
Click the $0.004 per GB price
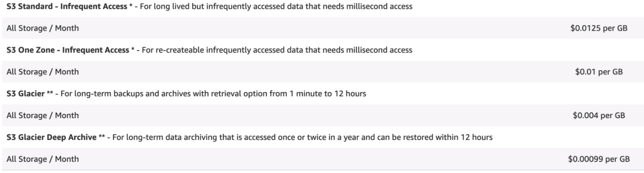(598, 115)
